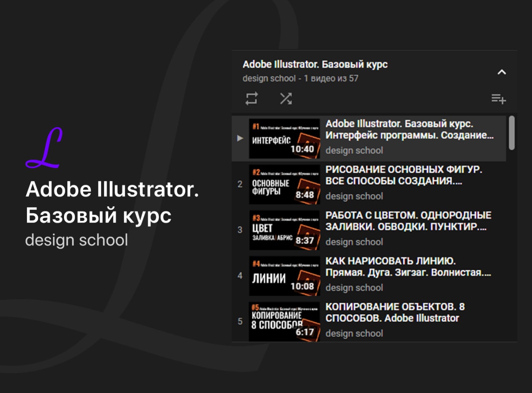
Task: Click the 10:08 duration badge
Action: 302,286
